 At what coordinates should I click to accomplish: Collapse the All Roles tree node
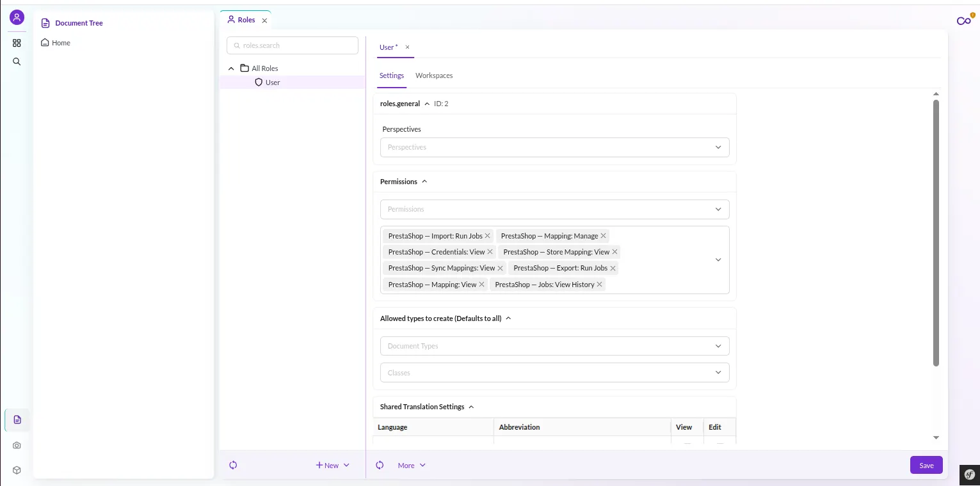click(x=231, y=68)
